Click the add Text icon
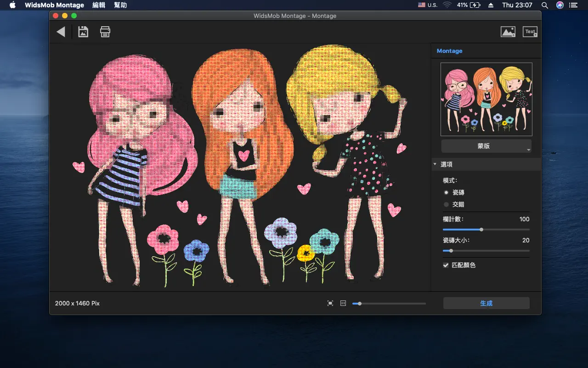This screenshot has height=368, width=588. pyautogui.click(x=530, y=32)
